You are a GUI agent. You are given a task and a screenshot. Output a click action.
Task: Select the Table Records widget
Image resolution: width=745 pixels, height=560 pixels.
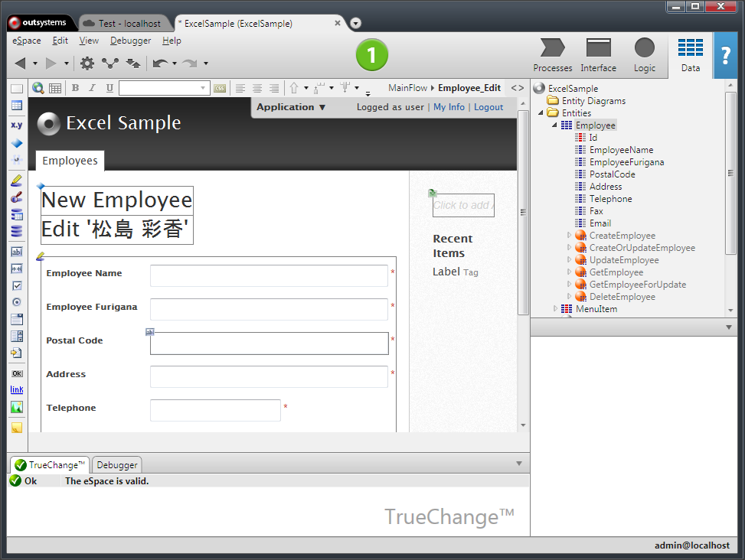(x=17, y=214)
